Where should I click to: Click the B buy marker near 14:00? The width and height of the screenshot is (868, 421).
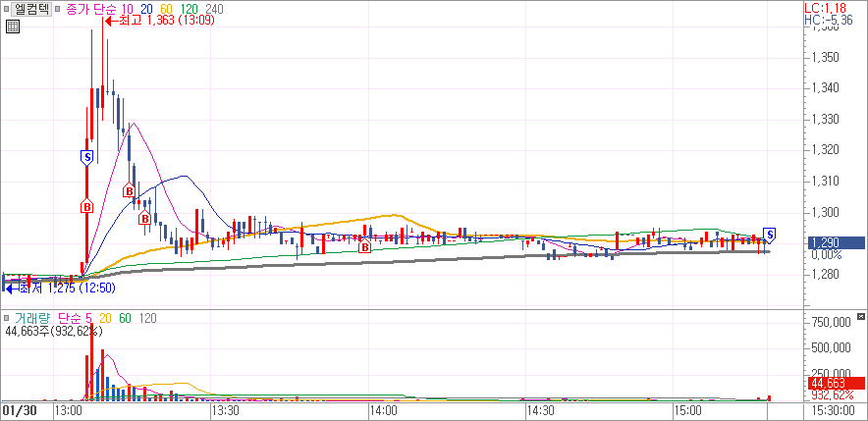click(x=365, y=246)
